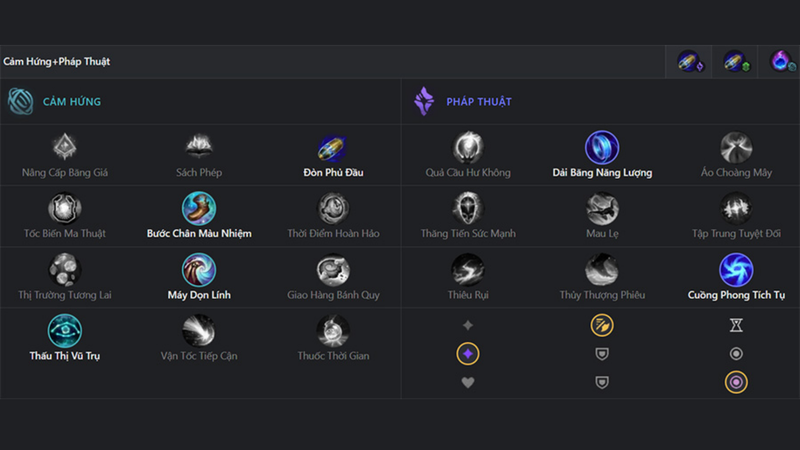Open the Cảm Hứng primary tree header

(55, 102)
